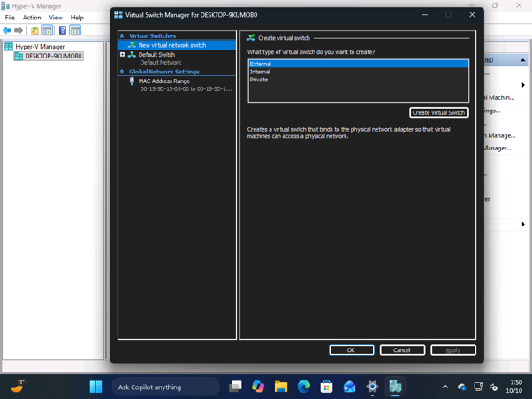Click the MAC Address Range icon
Viewport: 532px width, 399px height.
[132, 81]
